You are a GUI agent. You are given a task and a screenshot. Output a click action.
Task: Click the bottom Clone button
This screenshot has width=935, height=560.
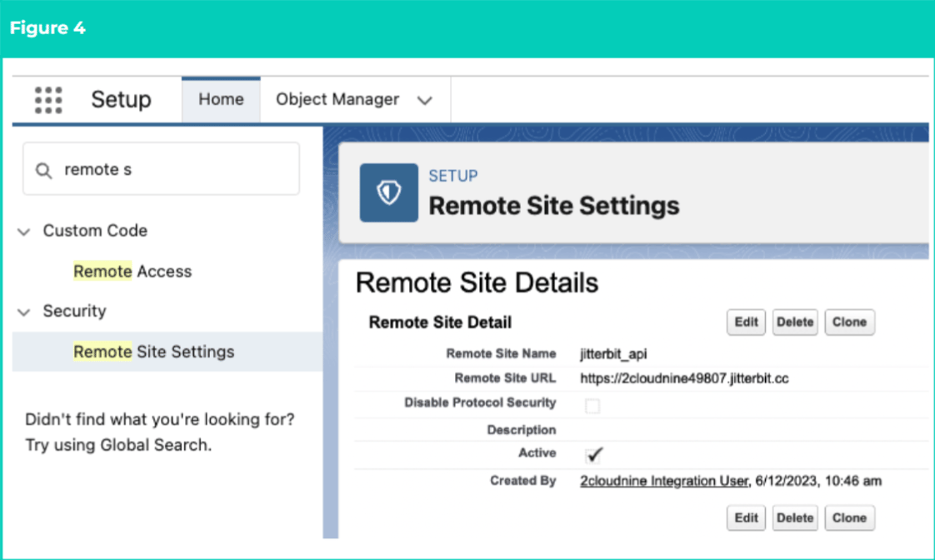coord(850,517)
